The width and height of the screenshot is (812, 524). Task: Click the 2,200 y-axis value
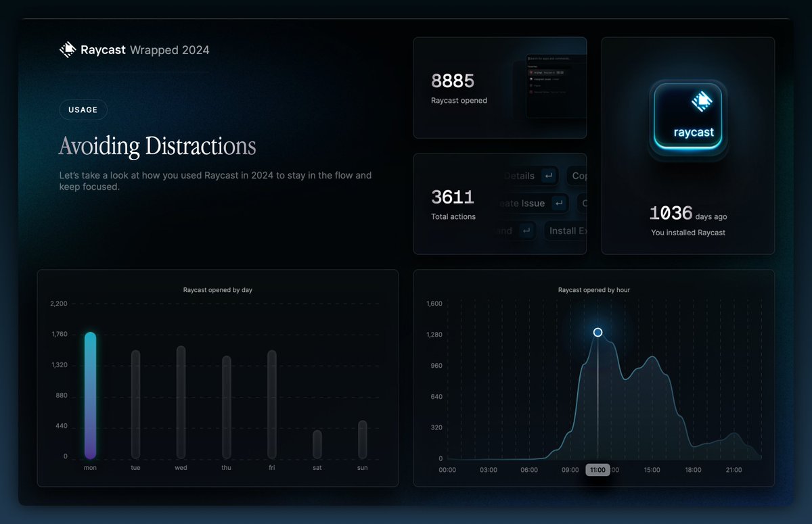pyautogui.click(x=59, y=304)
